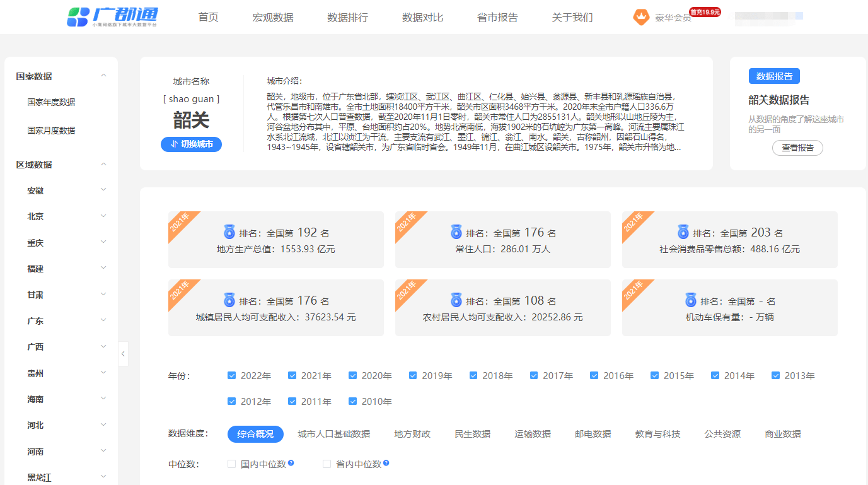868x485 pixels.
Task: Switch to the 地方财政 data tab
Action: point(412,434)
